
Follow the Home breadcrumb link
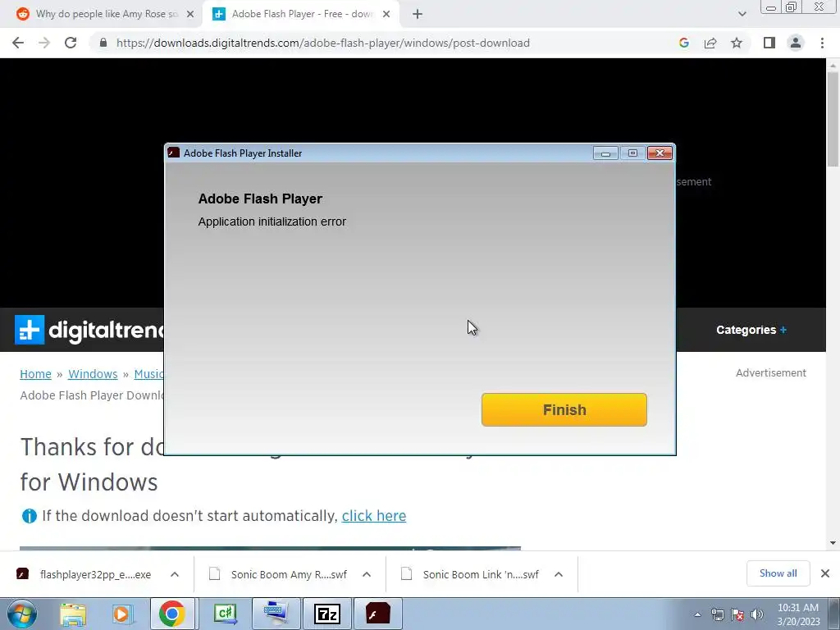coord(35,374)
